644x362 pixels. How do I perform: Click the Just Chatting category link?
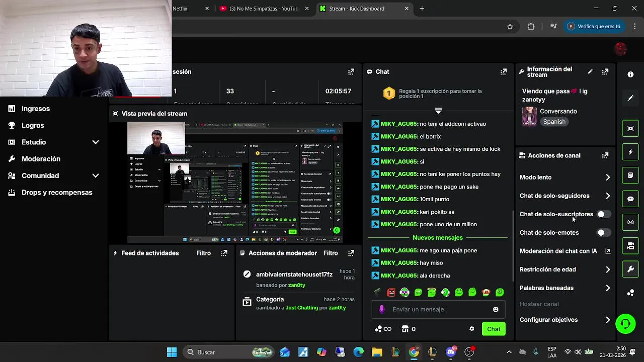301,308
